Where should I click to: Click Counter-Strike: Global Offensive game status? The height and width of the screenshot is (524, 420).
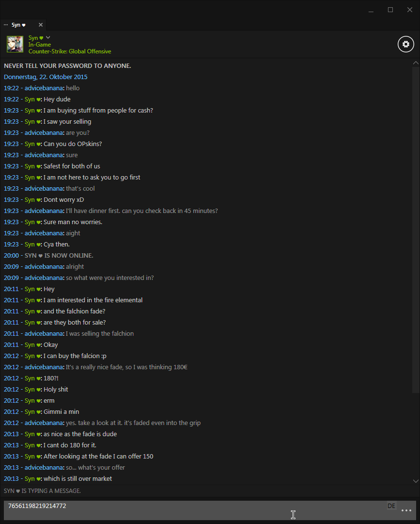(x=70, y=51)
